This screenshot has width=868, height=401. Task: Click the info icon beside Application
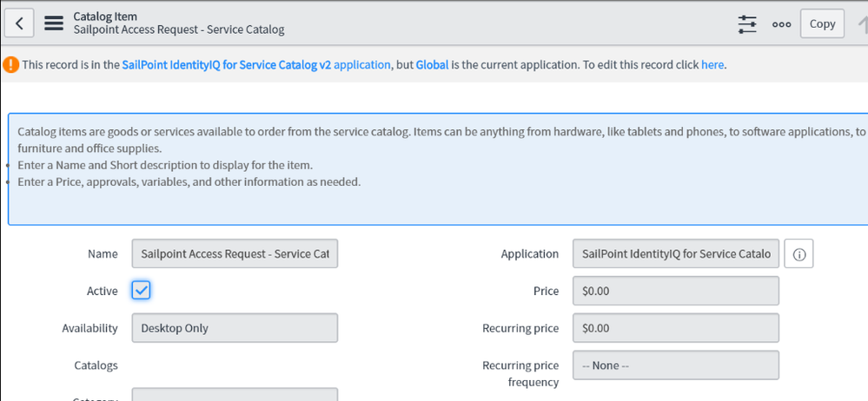pyautogui.click(x=798, y=254)
